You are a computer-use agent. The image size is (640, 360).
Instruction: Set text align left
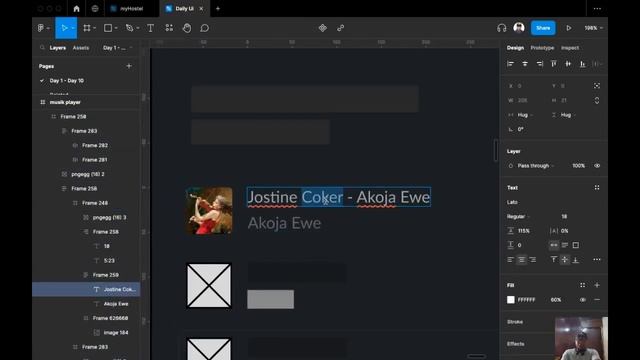tap(511, 260)
